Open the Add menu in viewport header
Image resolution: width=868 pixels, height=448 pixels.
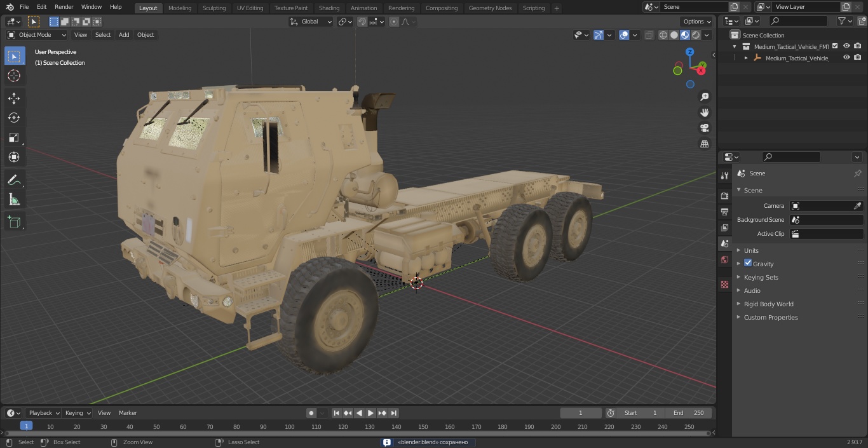(x=124, y=35)
